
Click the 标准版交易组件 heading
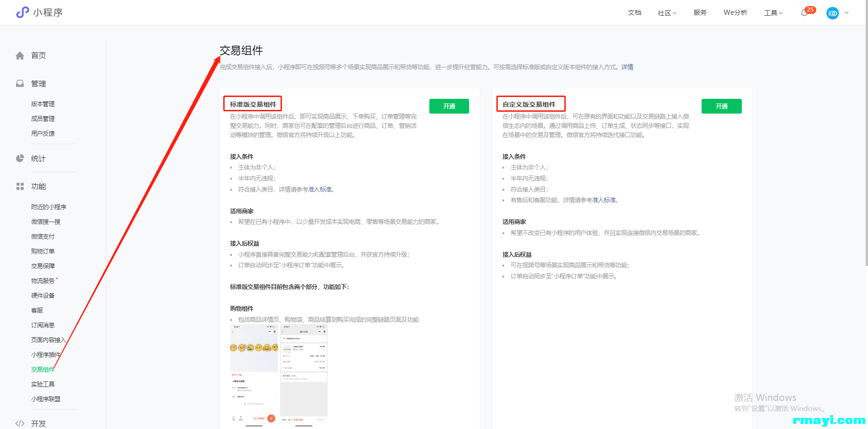pos(253,104)
